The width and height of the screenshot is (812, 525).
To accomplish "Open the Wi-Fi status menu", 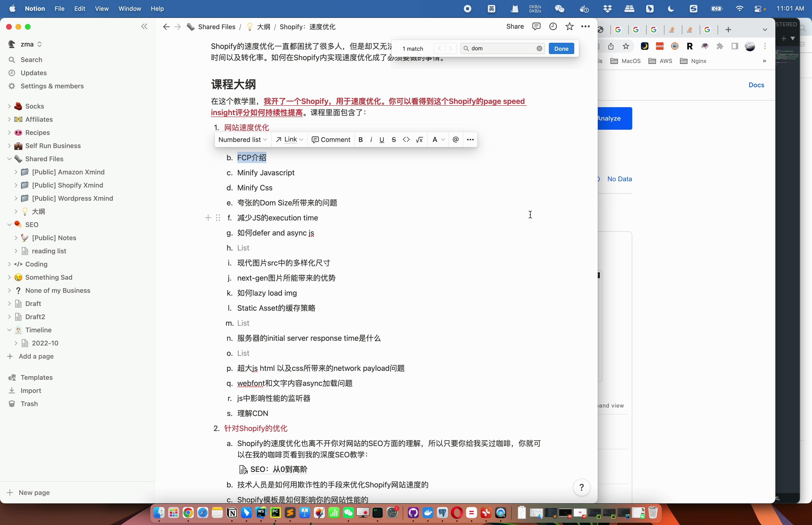I will pyautogui.click(x=739, y=8).
